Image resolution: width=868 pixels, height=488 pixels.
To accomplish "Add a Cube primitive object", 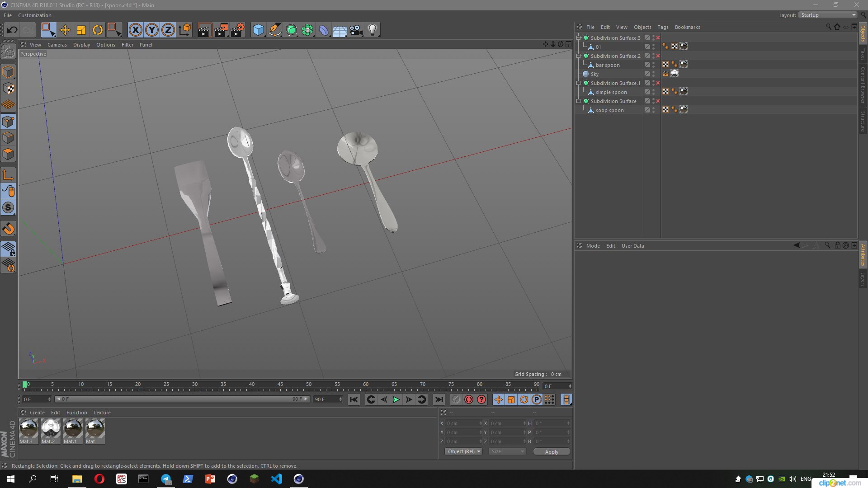I will pos(258,30).
